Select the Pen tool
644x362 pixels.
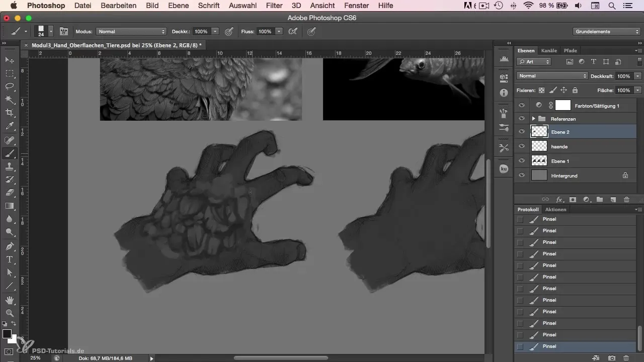(x=10, y=247)
